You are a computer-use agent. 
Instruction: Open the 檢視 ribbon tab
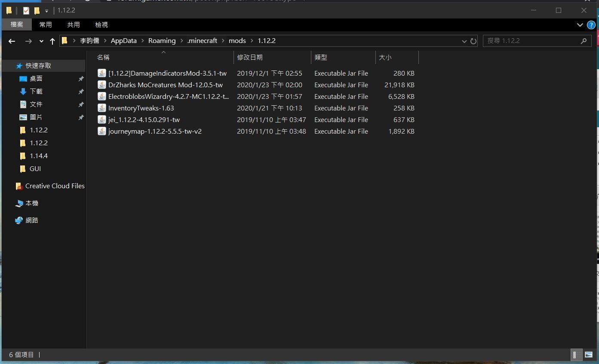[x=101, y=25]
